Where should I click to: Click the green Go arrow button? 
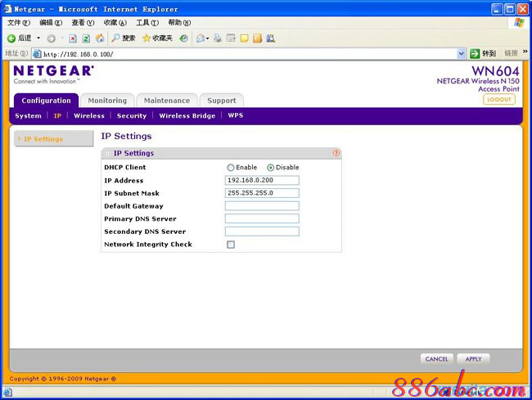(475, 53)
